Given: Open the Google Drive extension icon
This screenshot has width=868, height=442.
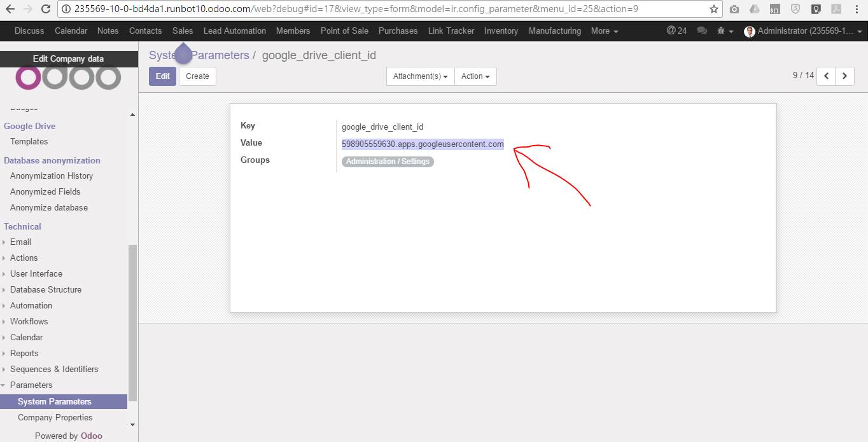Looking at the screenshot, I should pos(753,10).
